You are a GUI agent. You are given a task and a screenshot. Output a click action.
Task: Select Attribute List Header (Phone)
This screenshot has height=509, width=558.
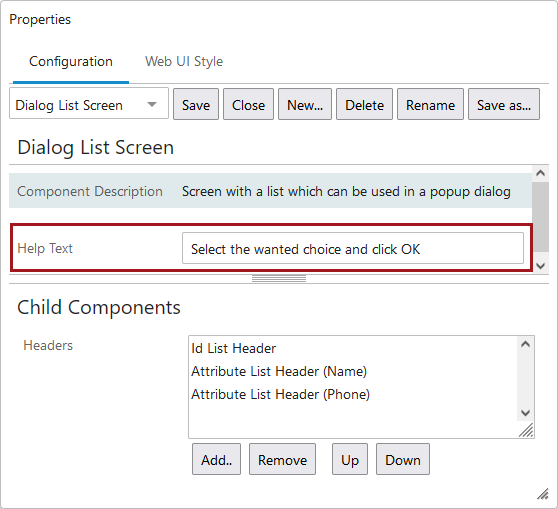pyautogui.click(x=280, y=394)
